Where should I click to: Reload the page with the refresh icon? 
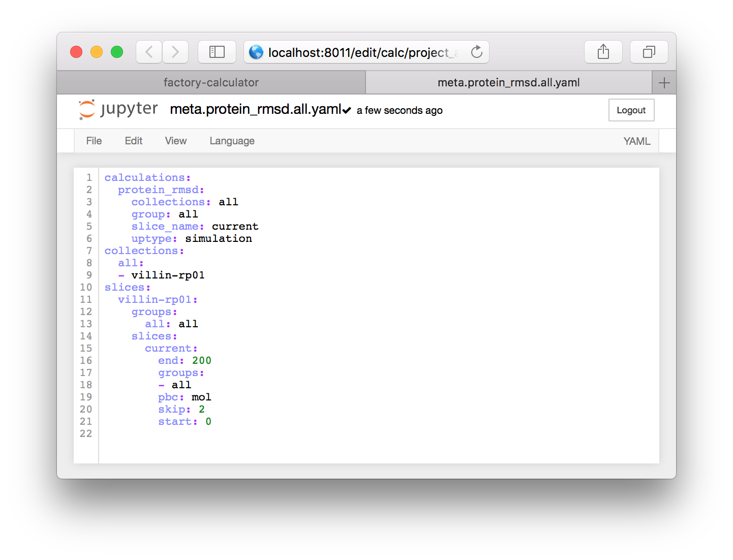click(x=476, y=52)
